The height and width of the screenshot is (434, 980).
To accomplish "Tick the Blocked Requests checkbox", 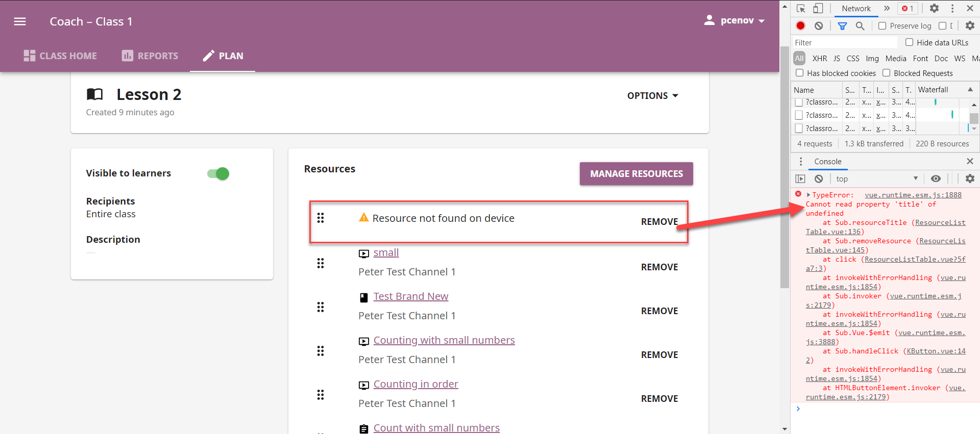I will point(886,73).
